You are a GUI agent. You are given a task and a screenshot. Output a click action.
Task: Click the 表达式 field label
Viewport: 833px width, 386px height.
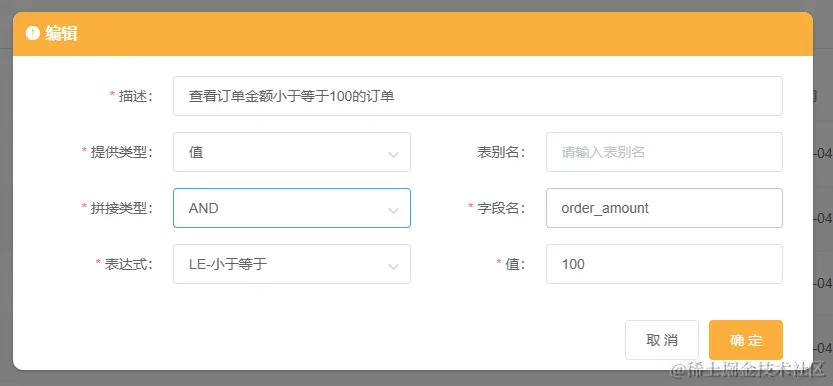pos(128,264)
